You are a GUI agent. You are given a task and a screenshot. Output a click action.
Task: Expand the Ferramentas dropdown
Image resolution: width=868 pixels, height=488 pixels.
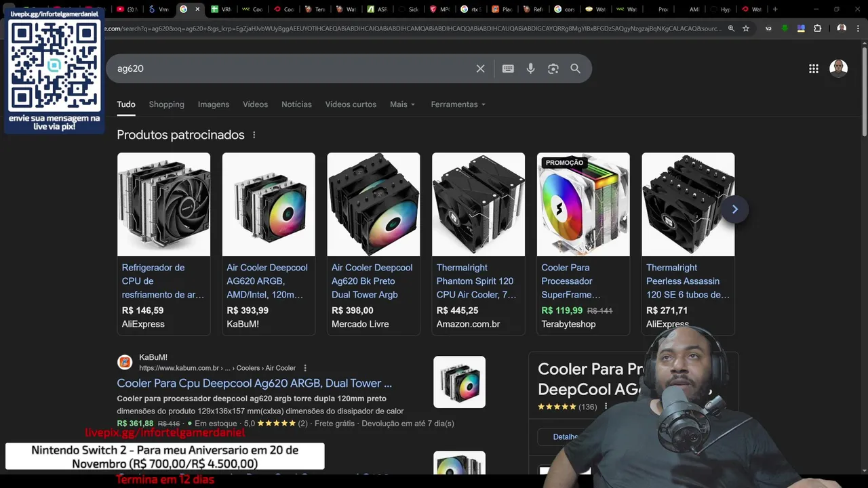click(x=458, y=104)
